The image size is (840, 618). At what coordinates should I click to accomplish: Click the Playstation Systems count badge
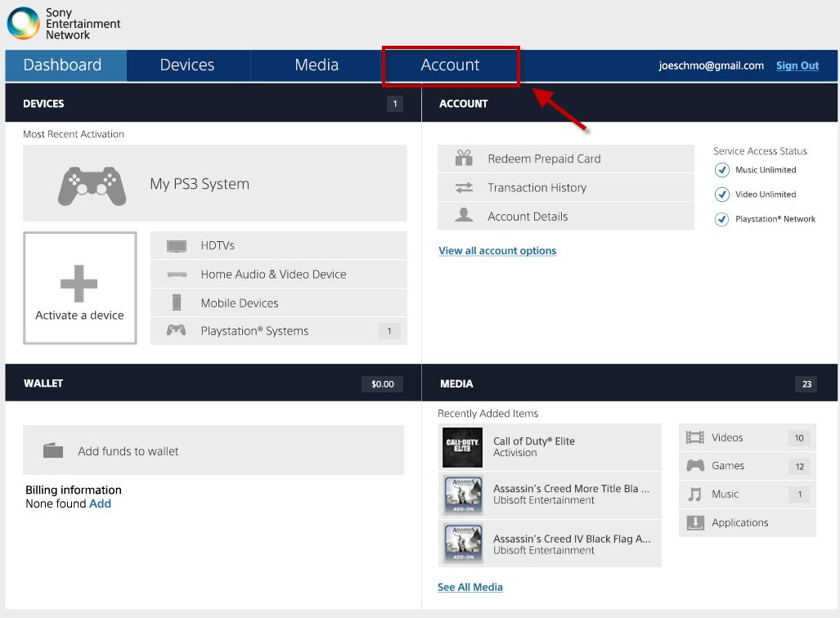[x=389, y=331]
